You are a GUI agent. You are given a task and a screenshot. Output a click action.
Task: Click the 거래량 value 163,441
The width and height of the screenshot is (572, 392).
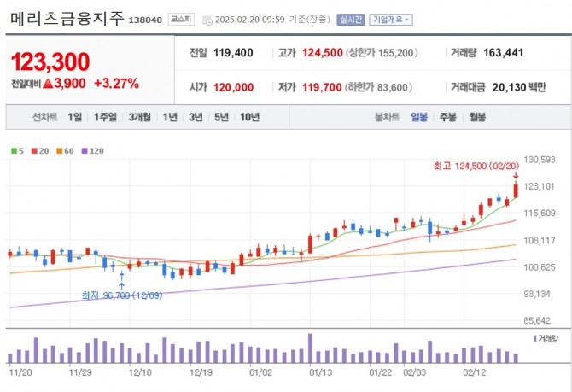pos(503,53)
